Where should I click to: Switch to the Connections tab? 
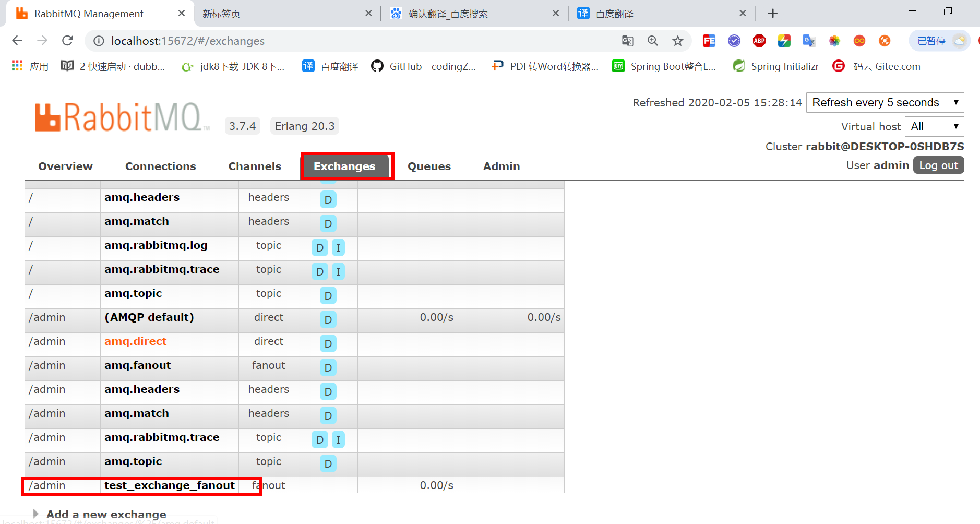click(161, 166)
